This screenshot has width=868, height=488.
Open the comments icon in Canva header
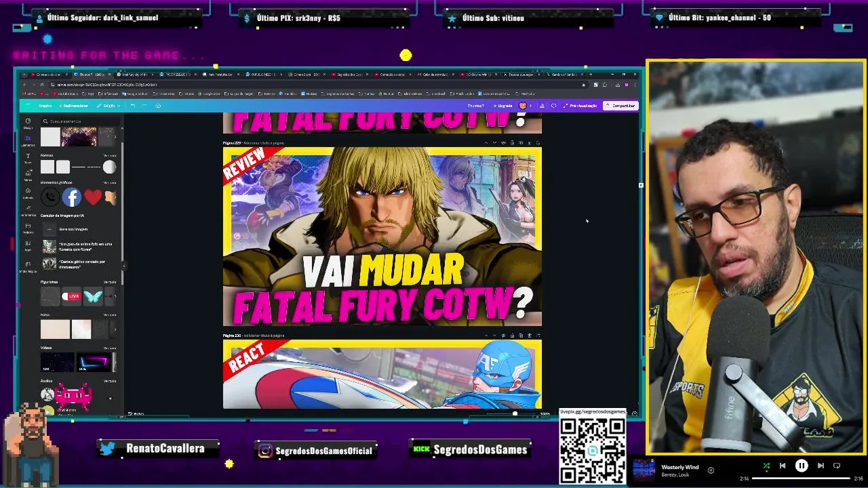click(553, 106)
